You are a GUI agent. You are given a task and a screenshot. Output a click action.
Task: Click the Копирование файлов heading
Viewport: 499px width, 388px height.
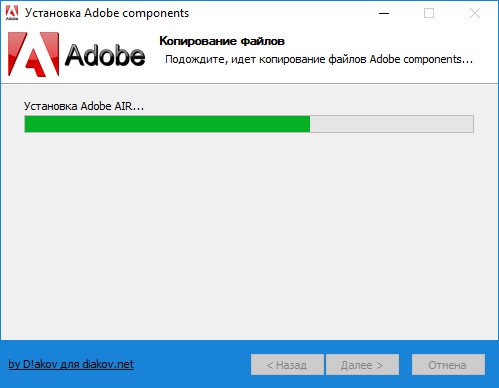tap(222, 41)
